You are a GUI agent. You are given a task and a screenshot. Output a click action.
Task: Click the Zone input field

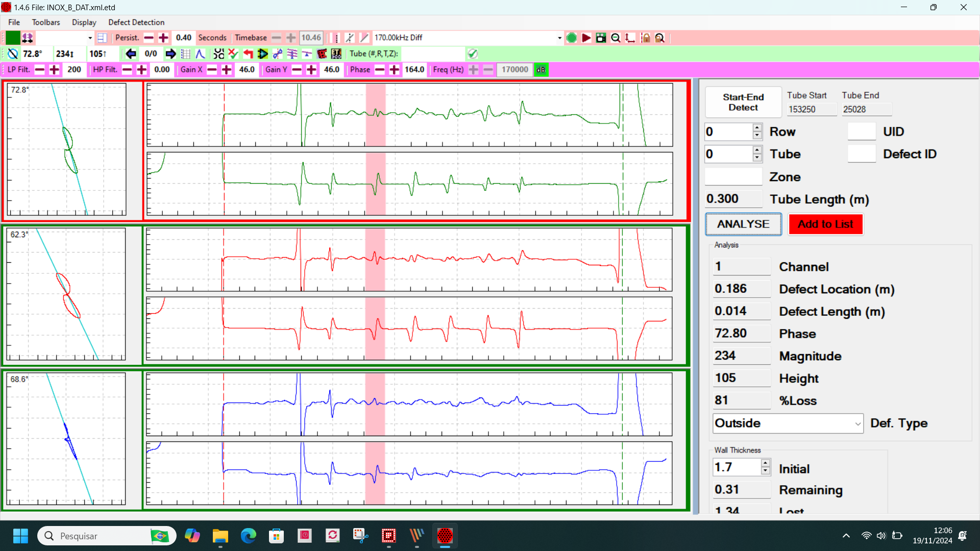[733, 177]
